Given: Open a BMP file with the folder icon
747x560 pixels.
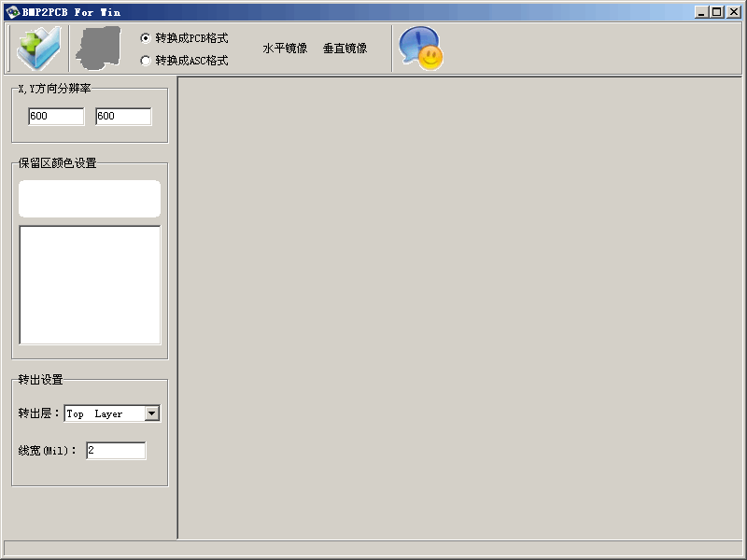Looking at the screenshot, I should (x=38, y=47).
